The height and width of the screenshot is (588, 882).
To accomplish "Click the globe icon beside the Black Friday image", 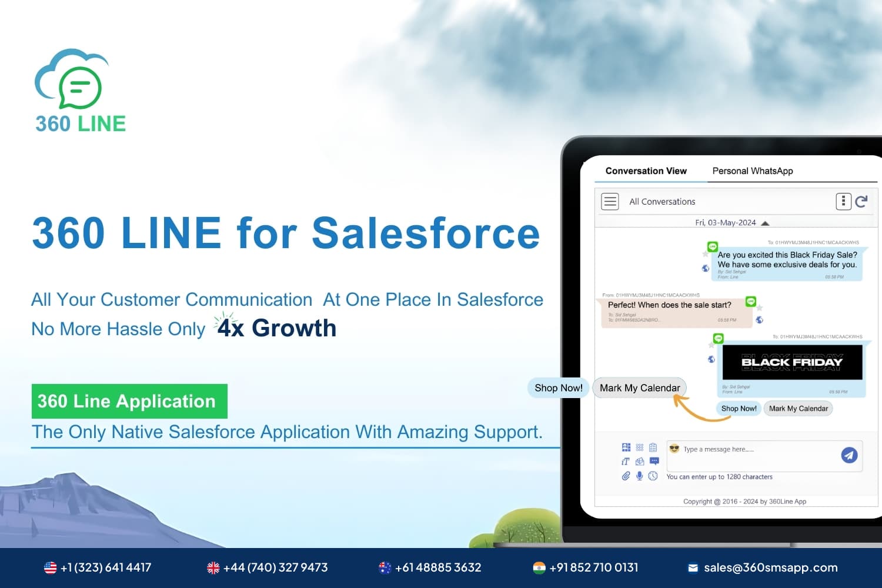I will coord(711,359).
